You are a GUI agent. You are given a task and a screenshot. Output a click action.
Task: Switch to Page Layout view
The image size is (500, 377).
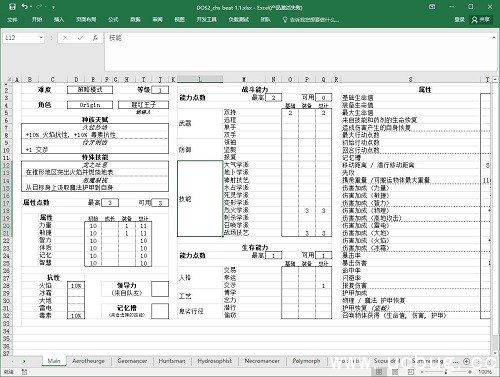[395, 371]
